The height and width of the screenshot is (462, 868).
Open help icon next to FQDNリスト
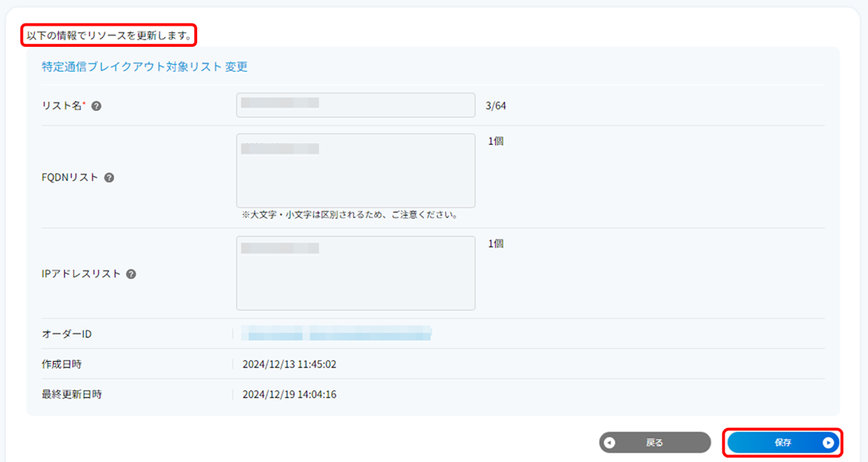pyautogui.click(x=109, y=177)
